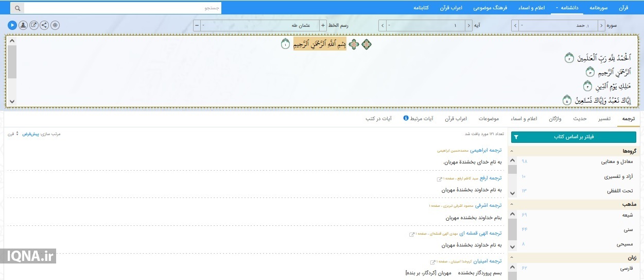
Task: Click the plus button beside رسم الخط
Action: (x=323, y=25)
